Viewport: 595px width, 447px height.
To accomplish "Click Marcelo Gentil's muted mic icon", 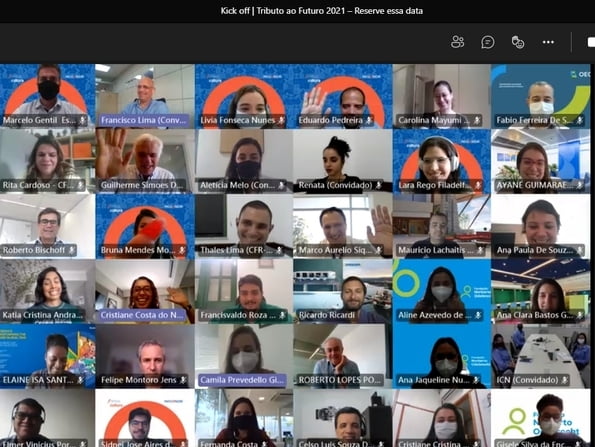I will tap(82, 121).
